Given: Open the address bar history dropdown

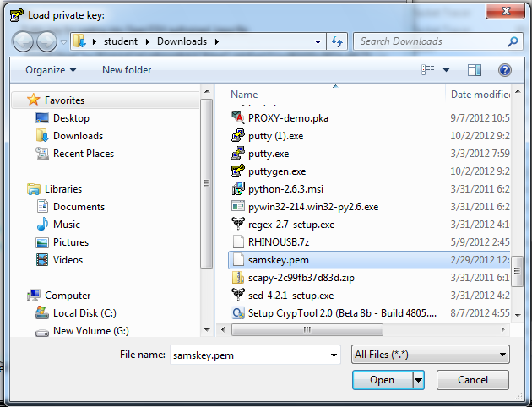Looking at the screenshot, I should coord(318,41).
